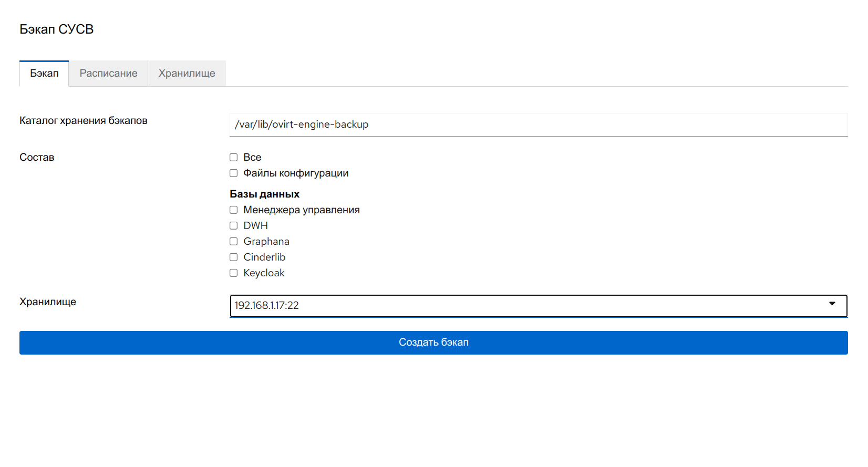This screenshot has width=868, height=467.
Task: Click the Бэкап СУСВ page heading
Action: [x=57, y=29]
